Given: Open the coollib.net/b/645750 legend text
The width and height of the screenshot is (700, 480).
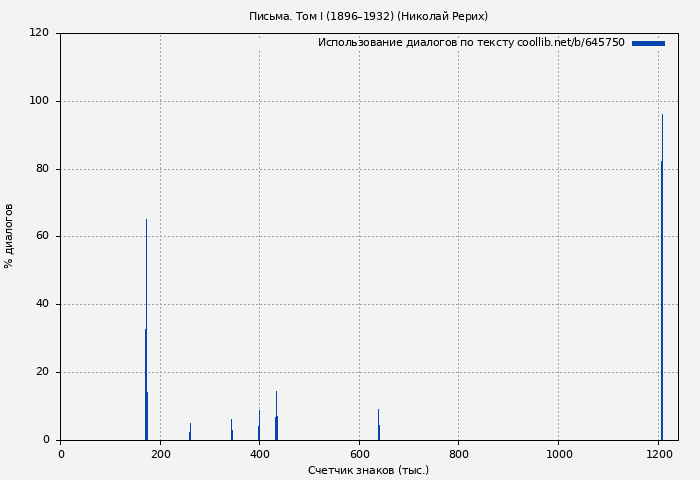Looking at the screenshot, I should (x=471, y=43).
